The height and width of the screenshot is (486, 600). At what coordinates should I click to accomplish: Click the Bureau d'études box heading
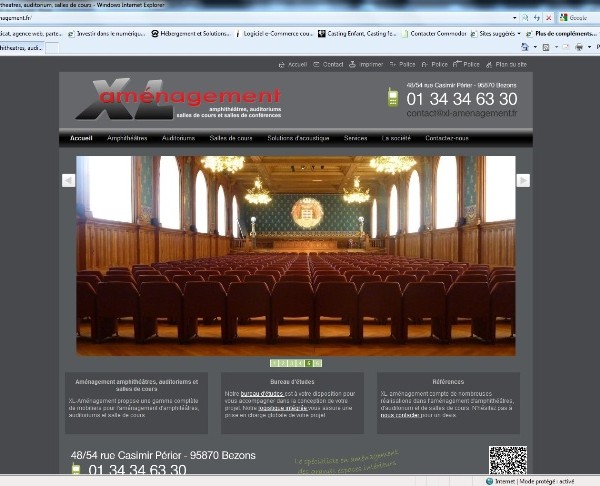(292, 382)
